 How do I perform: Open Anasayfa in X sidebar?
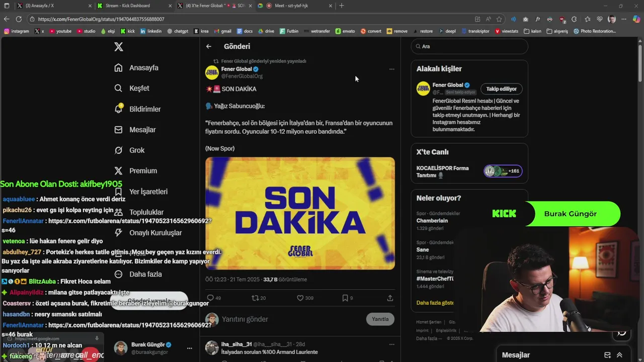click(x=136, y=68)
